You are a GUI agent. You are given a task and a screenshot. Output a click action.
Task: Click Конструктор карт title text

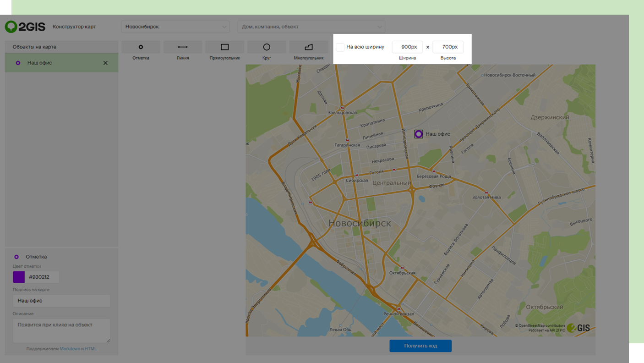point(74,27)
